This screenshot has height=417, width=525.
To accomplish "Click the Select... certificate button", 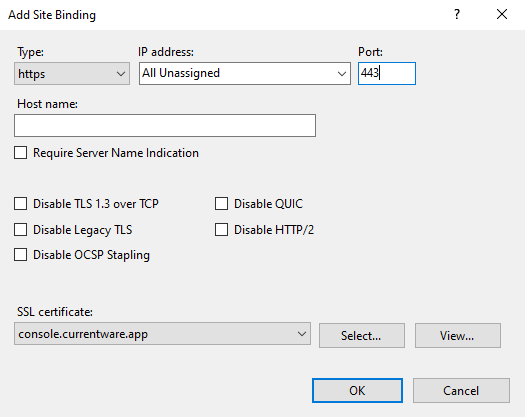I will (x=362, y=336).
